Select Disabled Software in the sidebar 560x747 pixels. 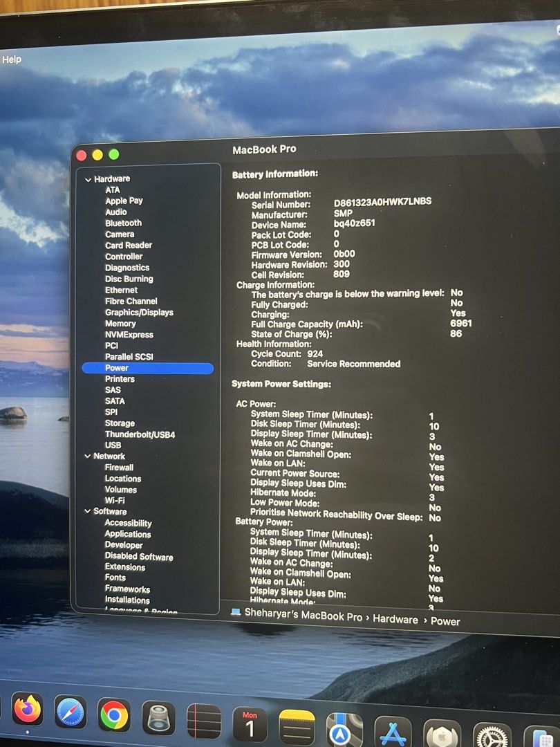pos(138,556)
